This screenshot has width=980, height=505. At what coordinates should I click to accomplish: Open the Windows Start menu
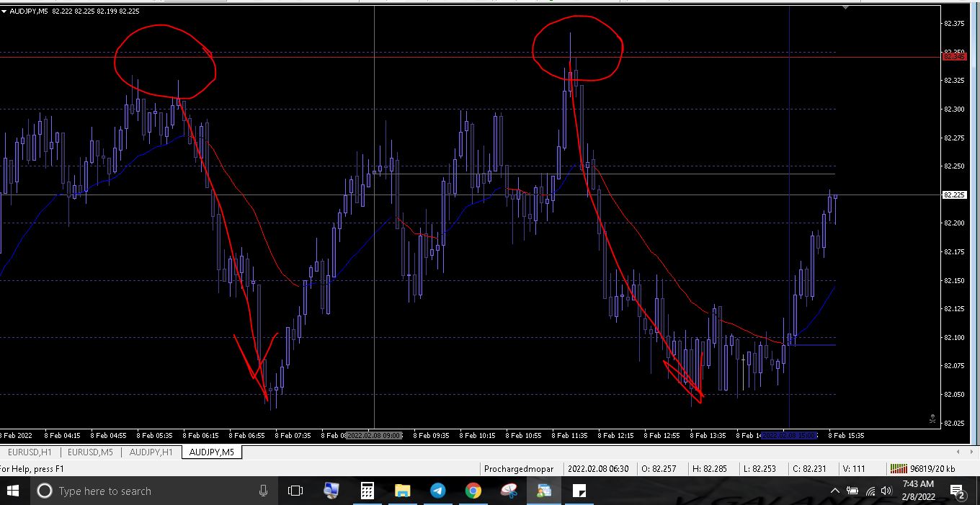click(12, 491)
